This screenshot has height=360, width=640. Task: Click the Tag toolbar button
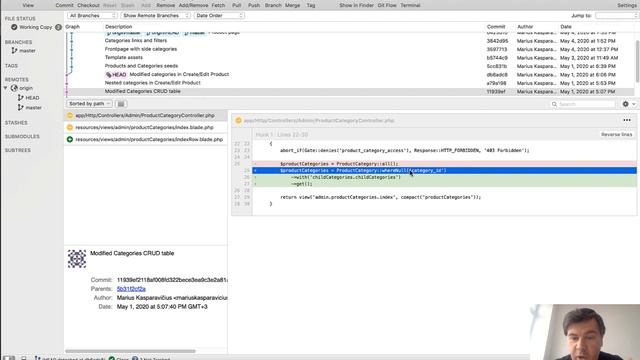click(311, 5)
